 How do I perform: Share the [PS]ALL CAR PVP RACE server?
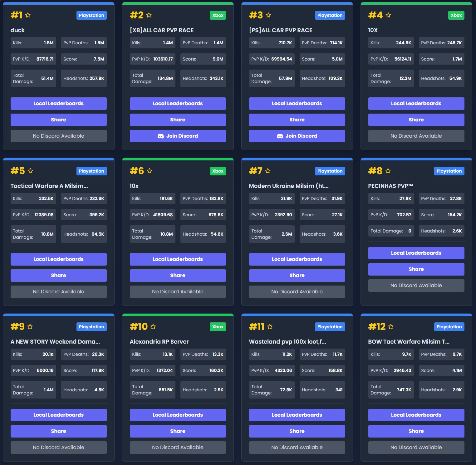coord(297,120)
